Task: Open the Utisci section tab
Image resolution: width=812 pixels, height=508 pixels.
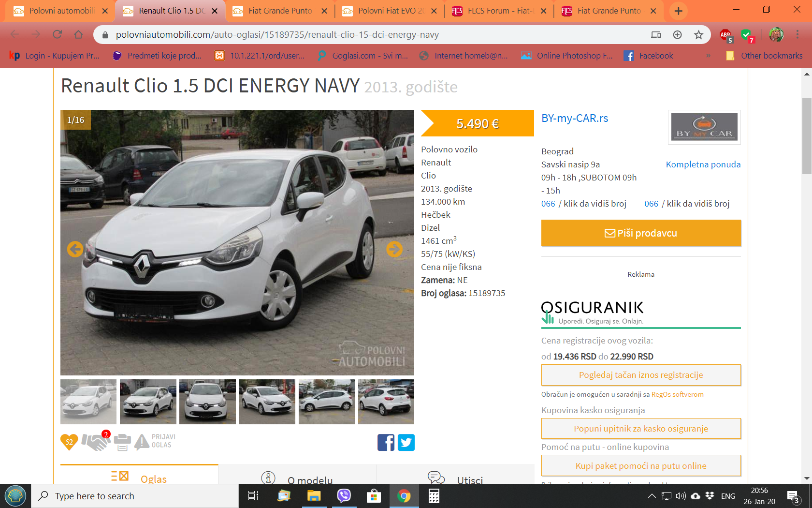Action: 455,475
